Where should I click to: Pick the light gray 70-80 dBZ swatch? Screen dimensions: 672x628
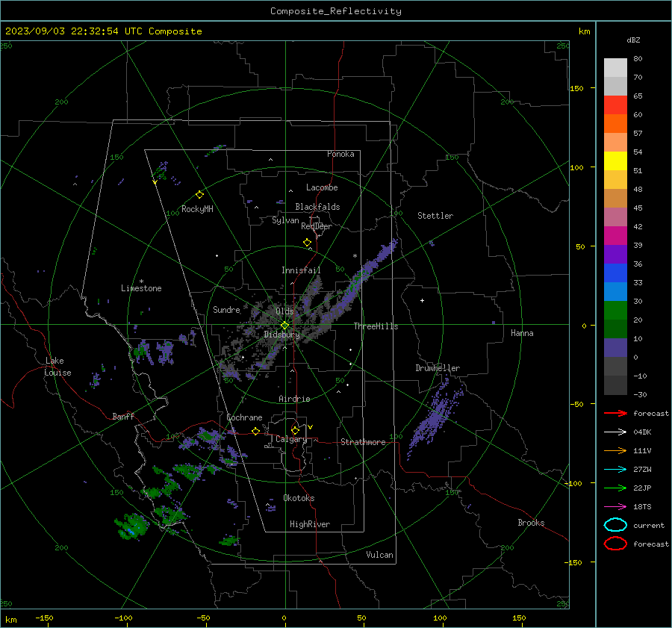click(x=615, y=67)
